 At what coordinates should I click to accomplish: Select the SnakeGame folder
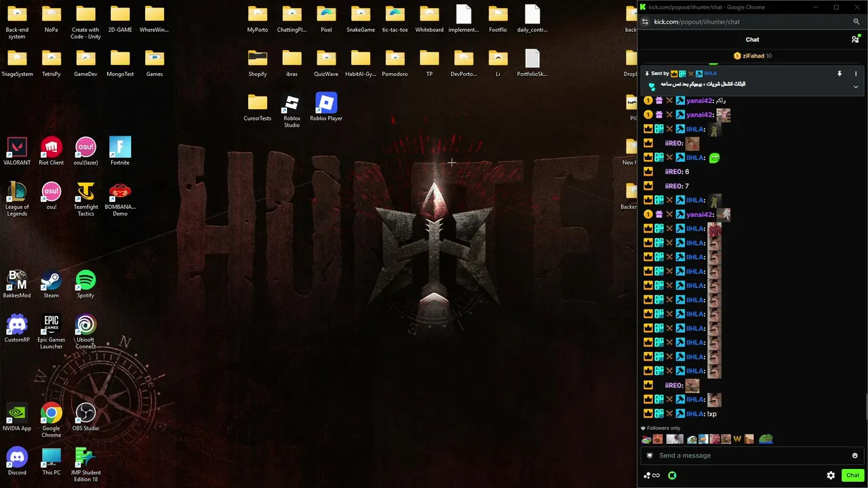point(361,19)
